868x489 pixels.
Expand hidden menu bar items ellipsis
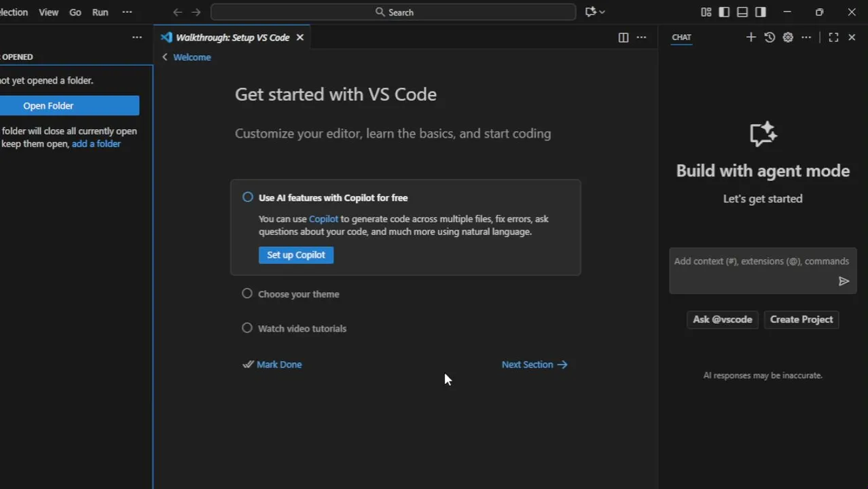point(127,12)
